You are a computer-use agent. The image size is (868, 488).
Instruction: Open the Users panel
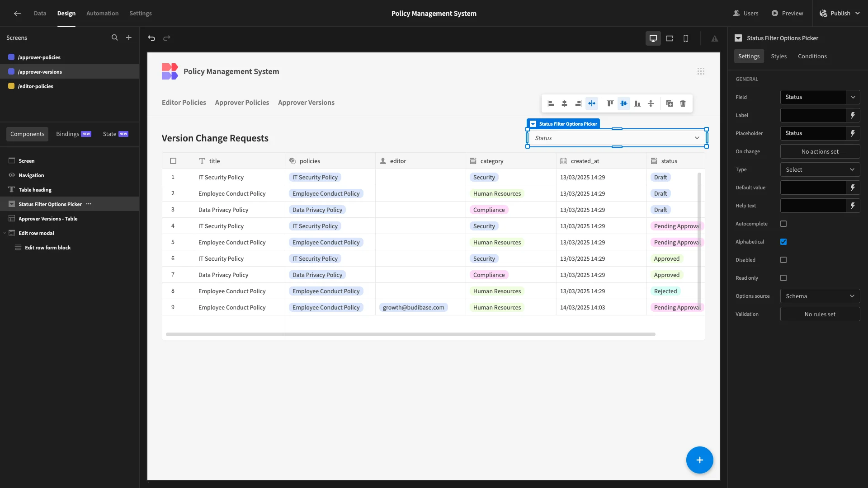pyautogui.click(x=745, y=14)
